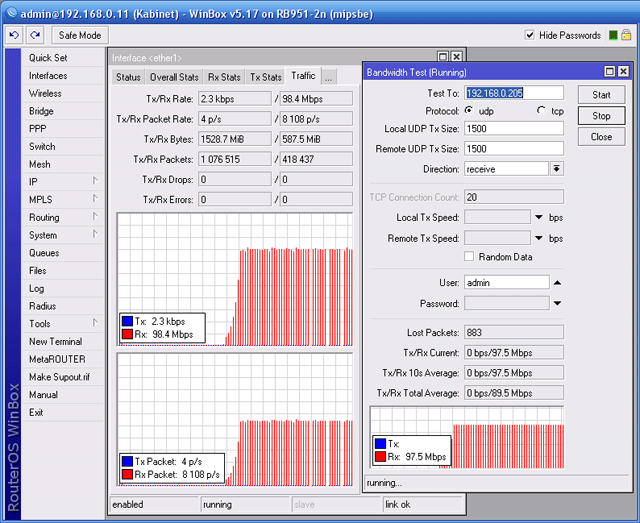Close the Bandwidth Test window
This screenshot has width=640, height=523.
(623, 71)
